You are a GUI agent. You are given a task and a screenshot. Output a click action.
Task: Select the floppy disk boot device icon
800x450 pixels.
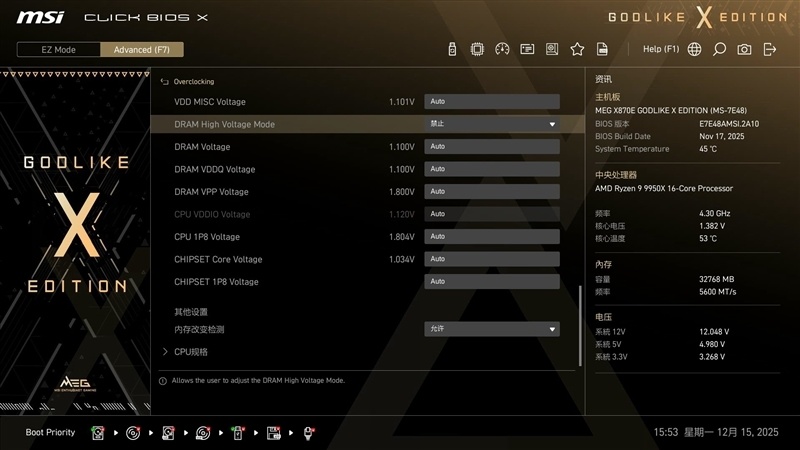pyautogui.click(x=273, y=433)
